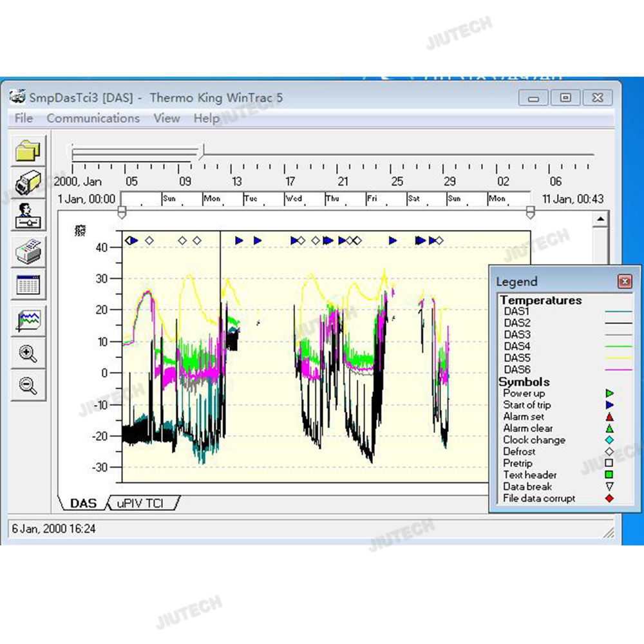
Task: Switch to the uPIV TCI tab
Action: 140,503
